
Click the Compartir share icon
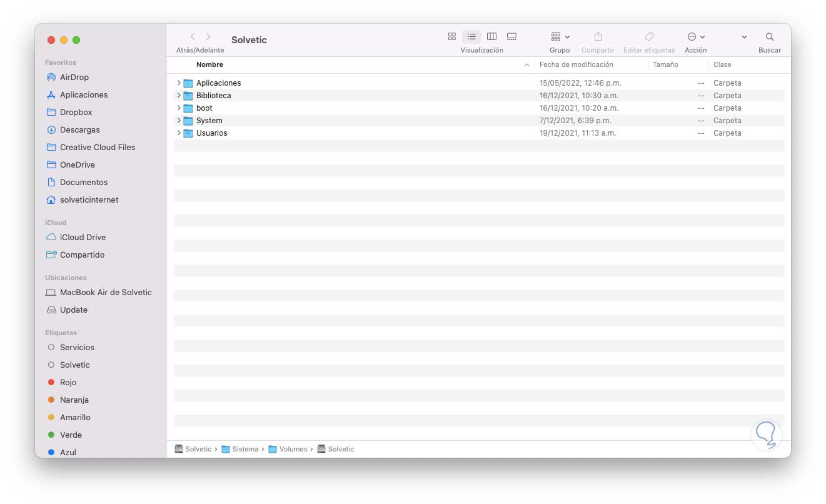[x=598, y=37]
